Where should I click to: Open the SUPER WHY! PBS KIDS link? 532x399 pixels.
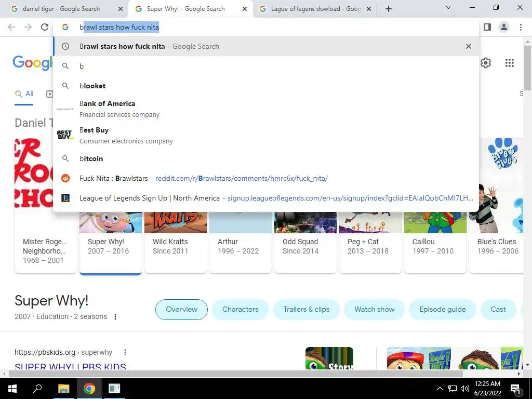click(70, 366)
